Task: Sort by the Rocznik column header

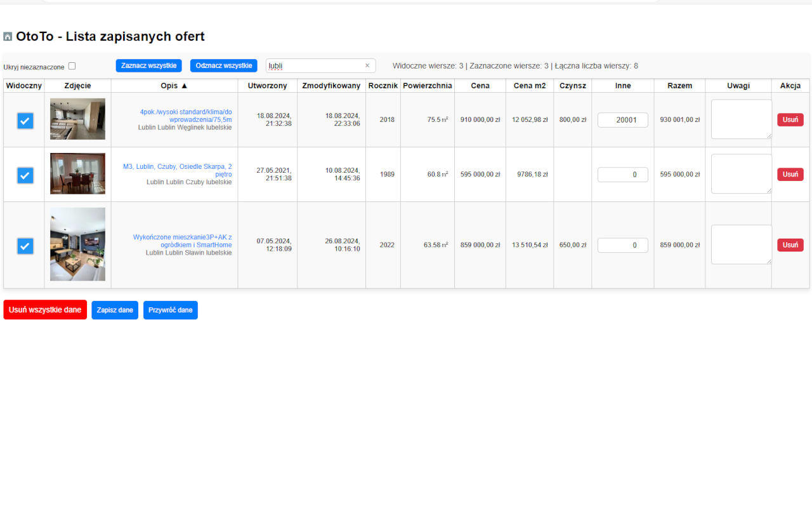Action: [383, 86]
